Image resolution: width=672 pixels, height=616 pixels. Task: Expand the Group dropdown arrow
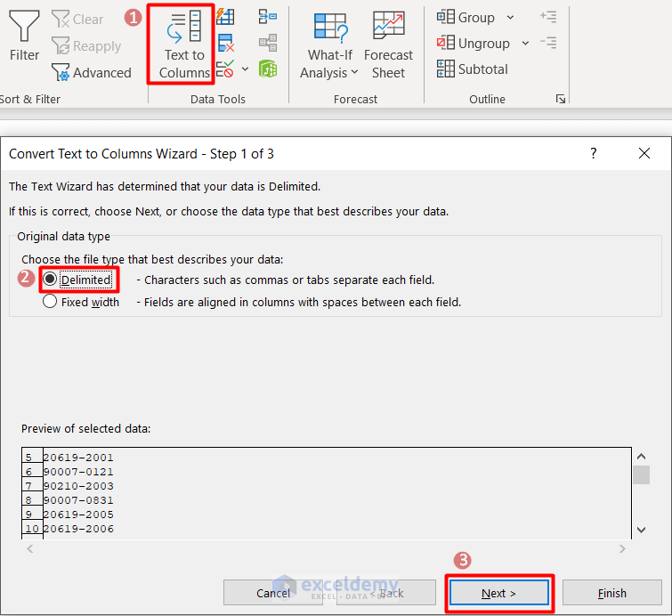(x=510, y=18)
